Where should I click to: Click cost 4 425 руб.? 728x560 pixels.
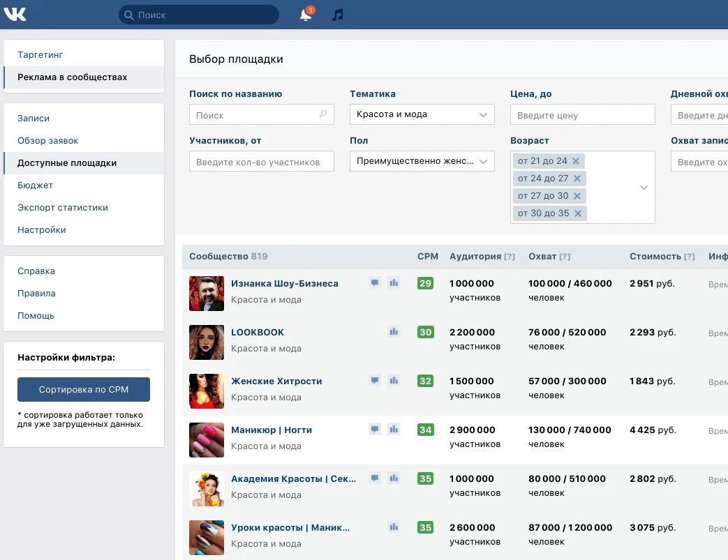click(x=653, y=430)
